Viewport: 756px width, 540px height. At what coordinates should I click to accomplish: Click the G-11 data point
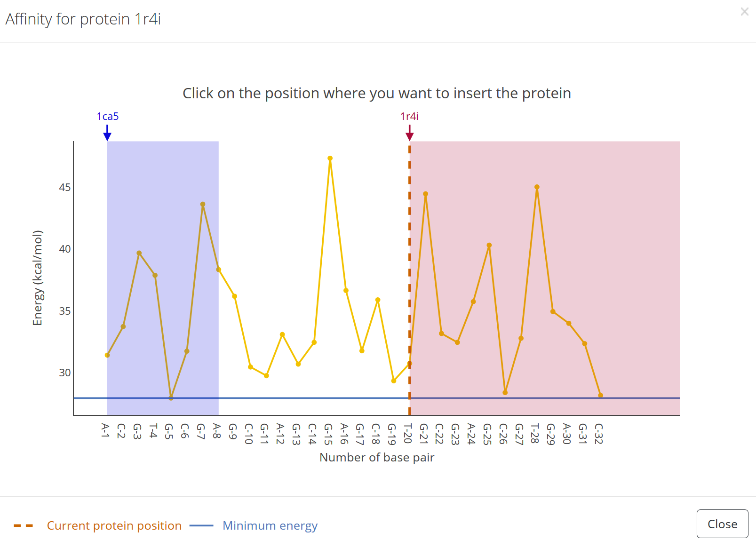[x=266, y=375]
